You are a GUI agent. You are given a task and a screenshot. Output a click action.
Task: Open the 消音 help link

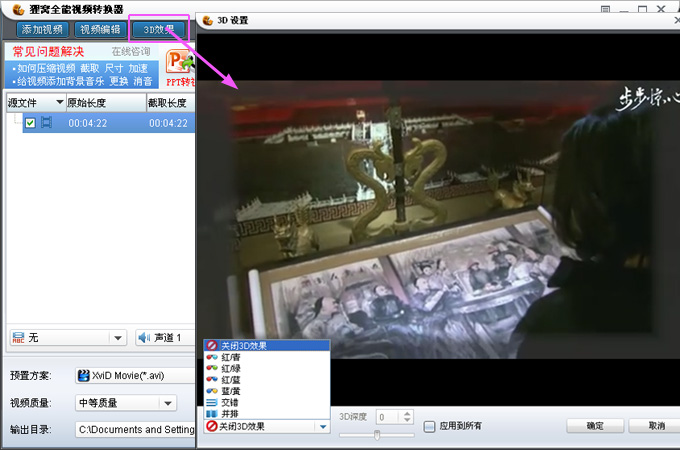coord(143,82)
